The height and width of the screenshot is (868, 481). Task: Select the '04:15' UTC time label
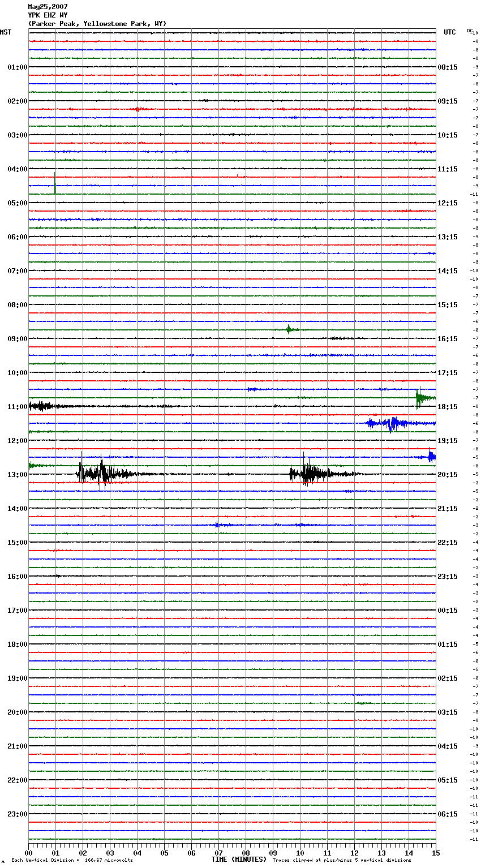click(x=448, y=746)
